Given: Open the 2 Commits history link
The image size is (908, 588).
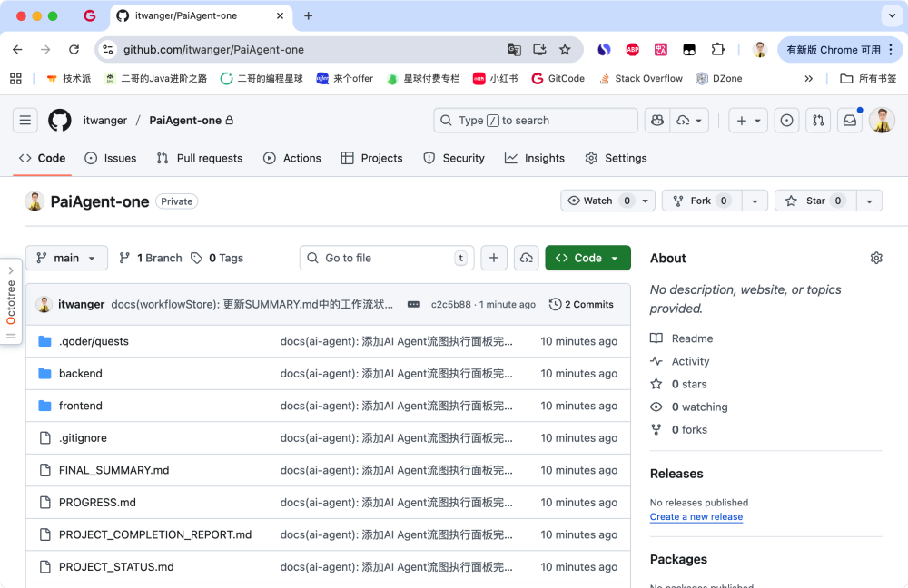Looking at the screenshot, I should click(582, 305).
